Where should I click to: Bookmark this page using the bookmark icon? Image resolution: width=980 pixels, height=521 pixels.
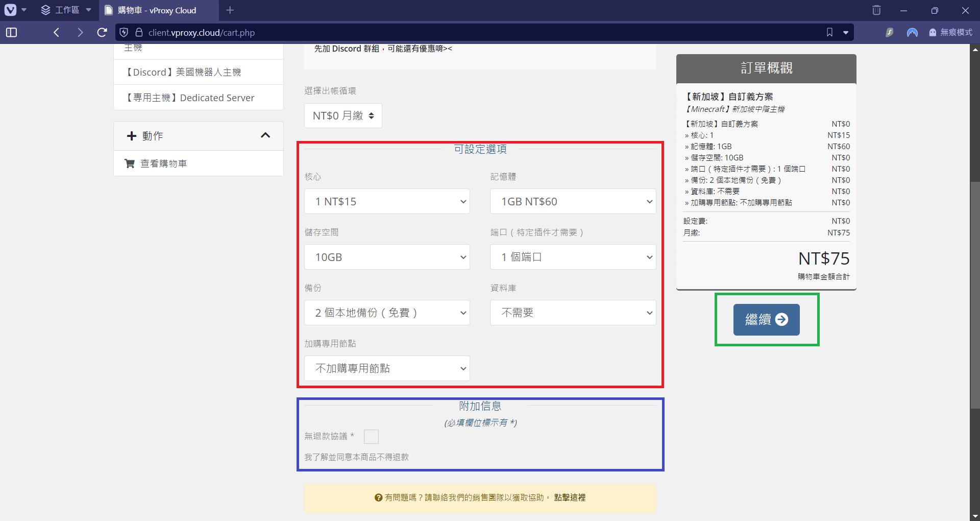click(829, 33)
